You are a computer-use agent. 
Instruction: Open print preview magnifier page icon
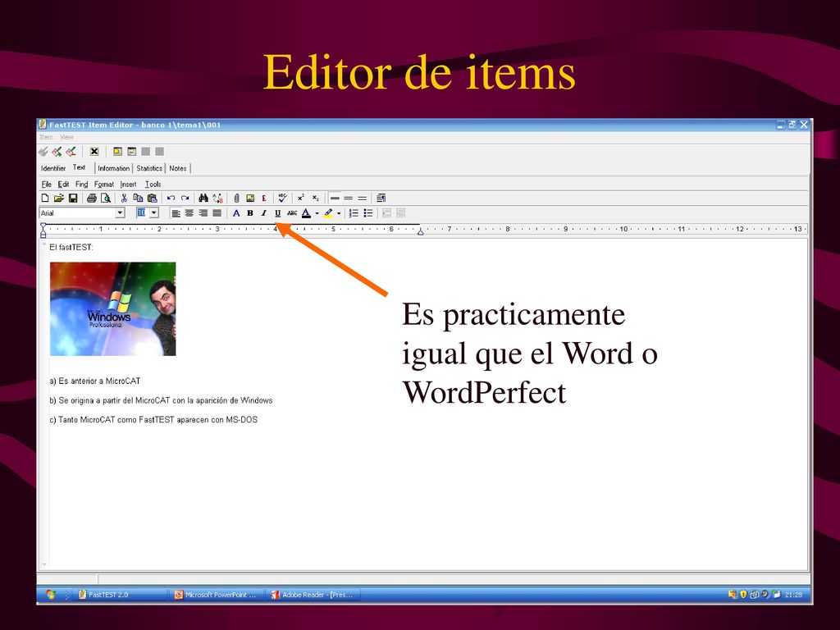click(x=106, y=199)
